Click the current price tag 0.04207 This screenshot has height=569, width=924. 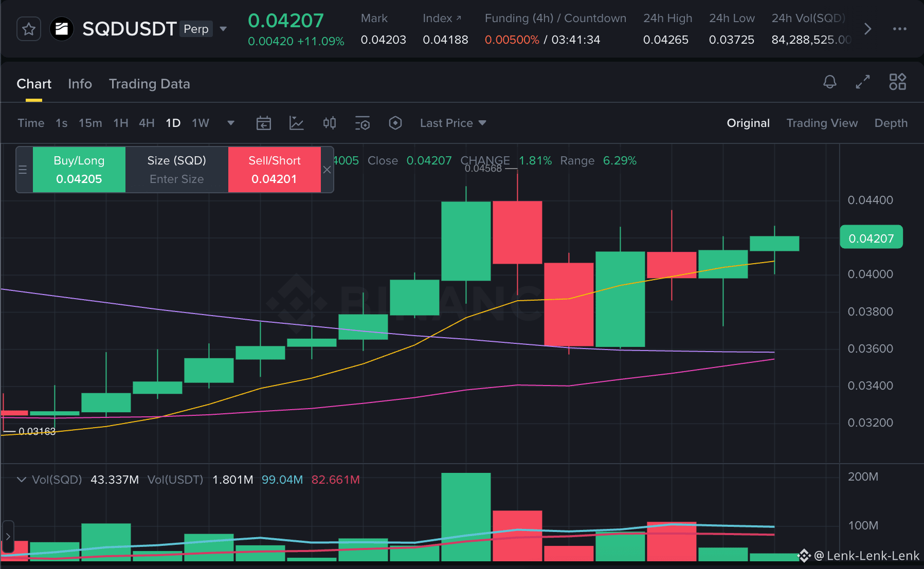click(x=871, y=238)
